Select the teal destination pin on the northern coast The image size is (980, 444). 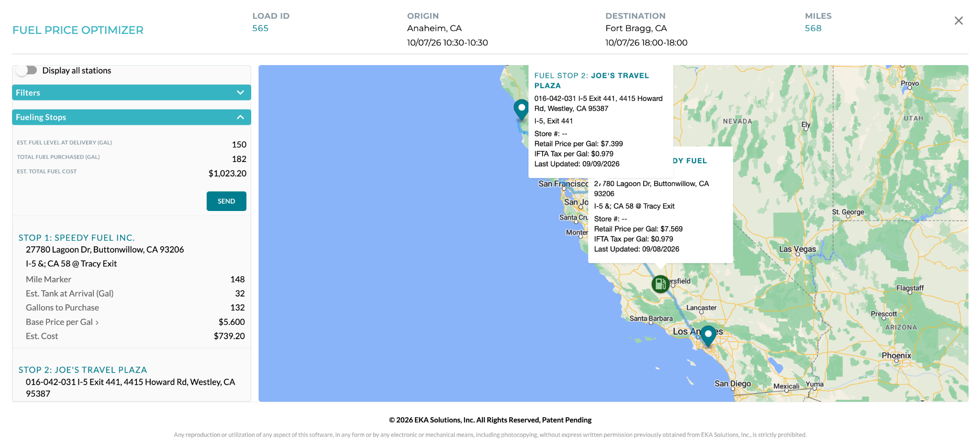pyautogui.click(x=521, y=109)
